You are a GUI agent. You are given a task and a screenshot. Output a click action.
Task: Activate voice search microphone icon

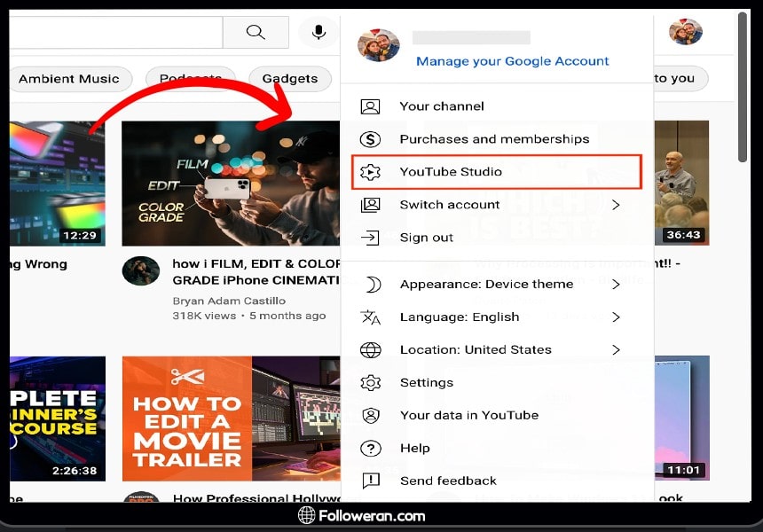319,33
